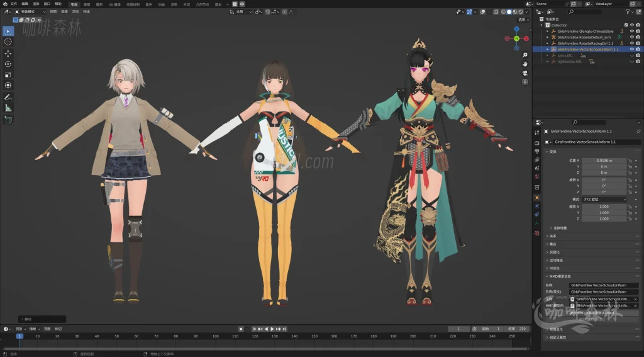Show joints.001 in viewport
644x357 pixels.
pyautogui.click(x=632, y=55)
